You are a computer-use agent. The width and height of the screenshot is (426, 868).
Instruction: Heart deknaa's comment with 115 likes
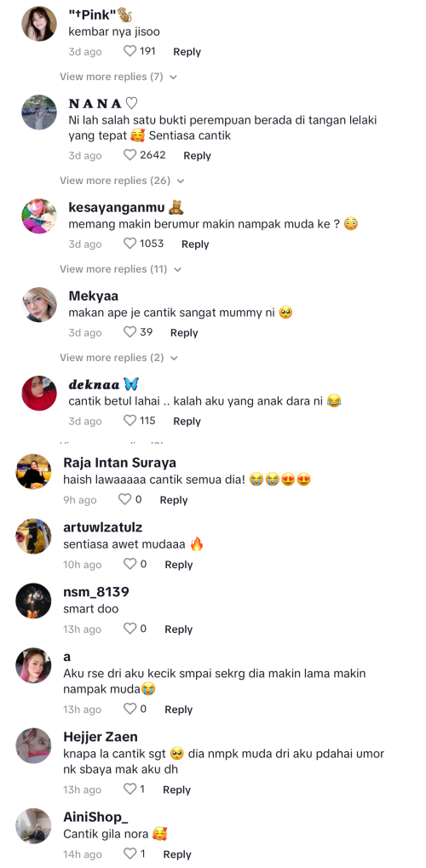pos(130,422)
